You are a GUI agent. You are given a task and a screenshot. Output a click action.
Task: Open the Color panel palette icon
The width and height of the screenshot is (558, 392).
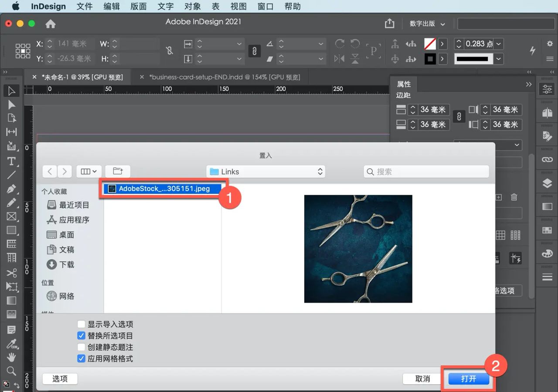pyautogui.click(x=547, y=253)
